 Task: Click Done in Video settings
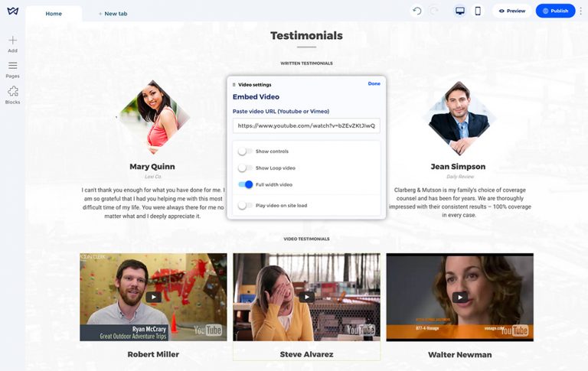374,83
